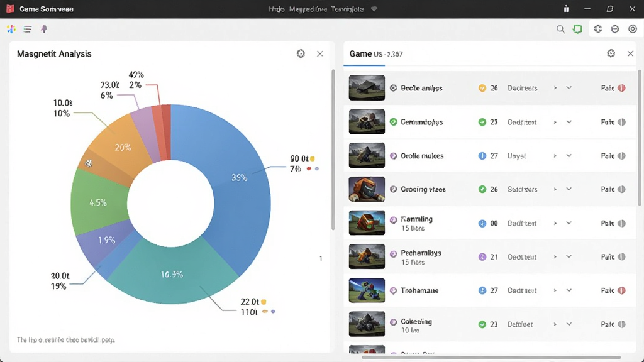This screenshot has width=644, height=362.
Task: Open the Trehamare game thumbnail
Action: 367,290
